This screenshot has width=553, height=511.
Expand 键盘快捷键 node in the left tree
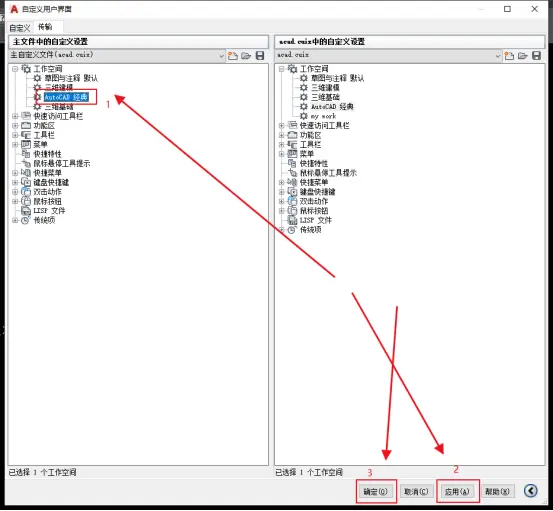point(15,183)
